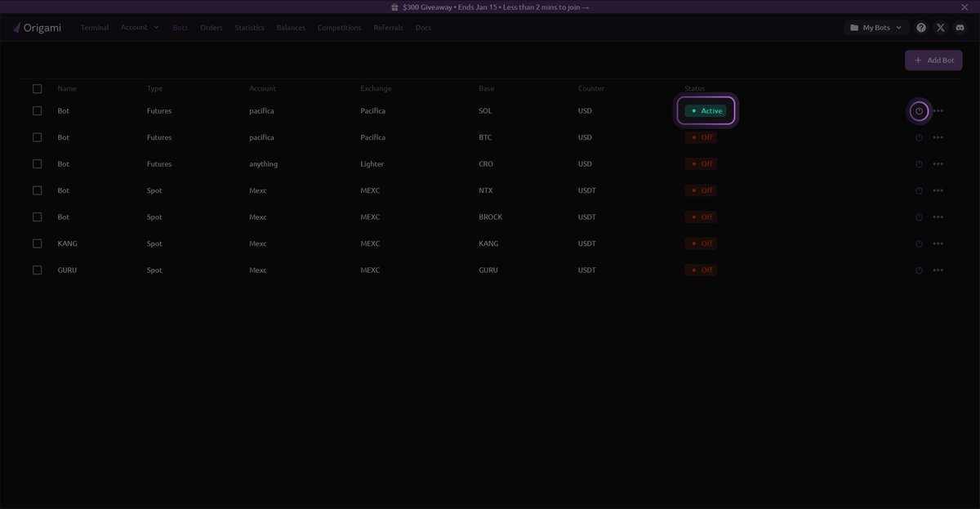The width and height of the screenshot is (980, 509).
Task: Open more options for the BROCK bot
Action: (x=938, y=217)
